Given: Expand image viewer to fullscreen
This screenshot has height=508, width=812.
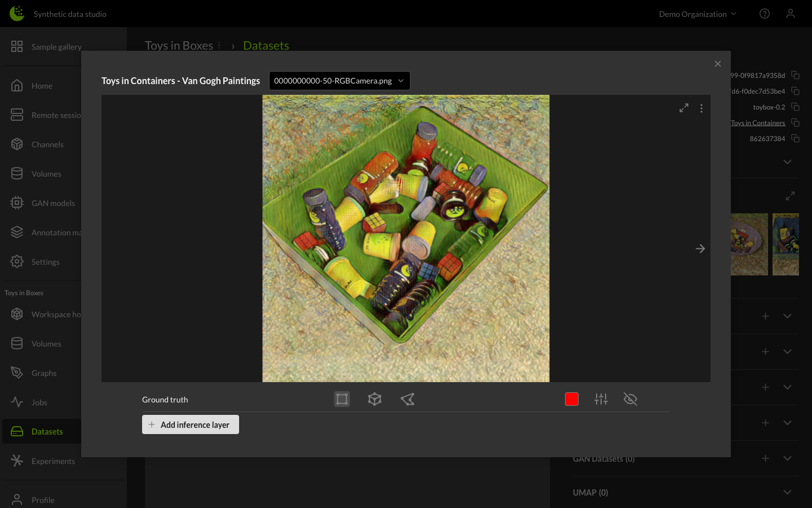Looking at the screenshot, I should click(684, 108).
